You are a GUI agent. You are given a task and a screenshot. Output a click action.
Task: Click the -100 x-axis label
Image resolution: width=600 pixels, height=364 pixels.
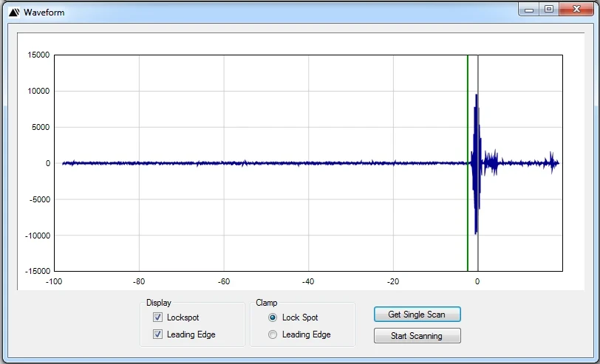pos(55,281)
